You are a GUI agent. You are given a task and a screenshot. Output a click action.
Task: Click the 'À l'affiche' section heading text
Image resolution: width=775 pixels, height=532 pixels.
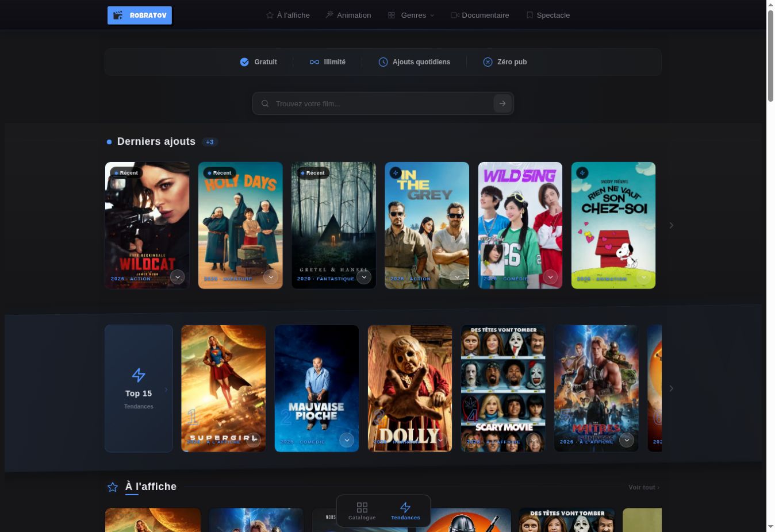(x=151, y=487)
